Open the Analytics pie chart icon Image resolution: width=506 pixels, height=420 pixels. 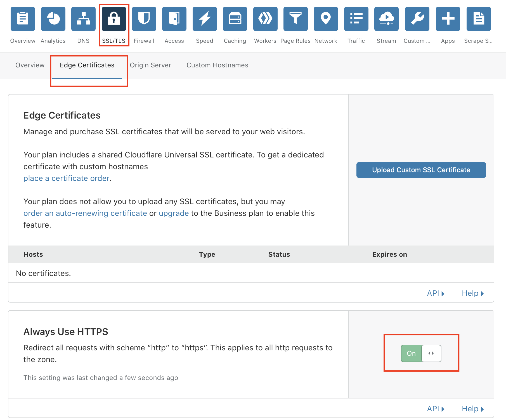(53, 19)
